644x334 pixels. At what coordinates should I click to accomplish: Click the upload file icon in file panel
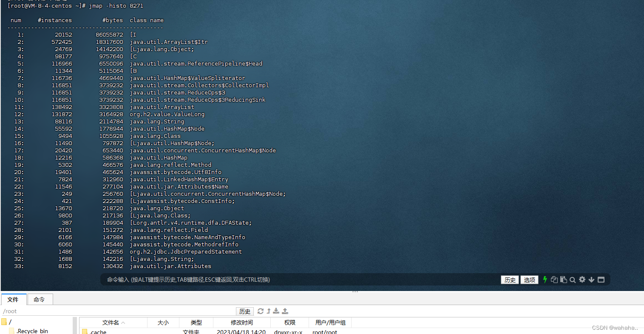[x=285, y=311]
